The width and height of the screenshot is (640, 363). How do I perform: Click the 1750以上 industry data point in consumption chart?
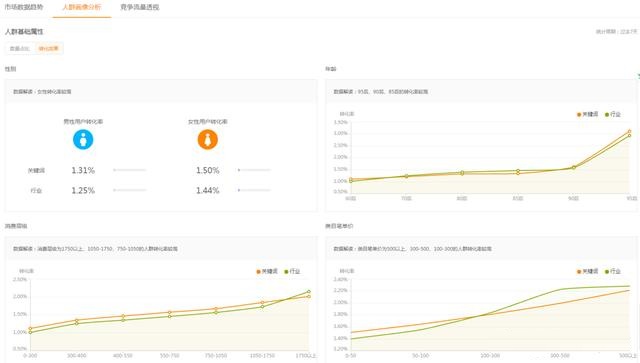pos(309,292)
